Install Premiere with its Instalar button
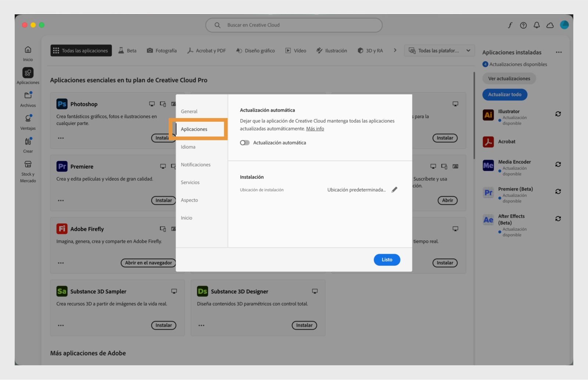The height and width of the screenshot is (380, 588). click(x=163, y=200)
